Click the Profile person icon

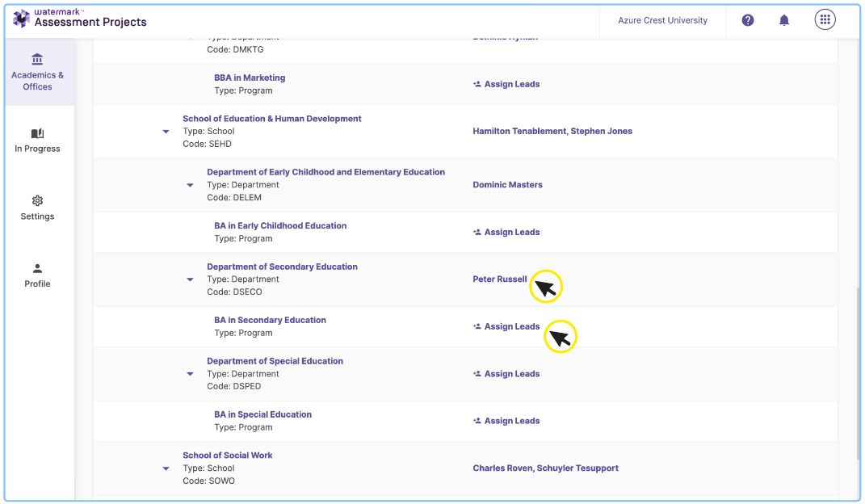[x=37, y=268]
